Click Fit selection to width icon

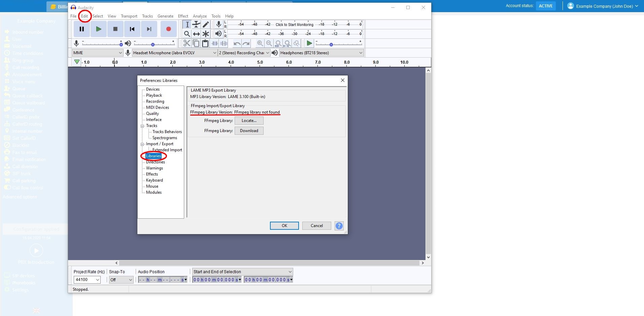click(x=278, y=43)
